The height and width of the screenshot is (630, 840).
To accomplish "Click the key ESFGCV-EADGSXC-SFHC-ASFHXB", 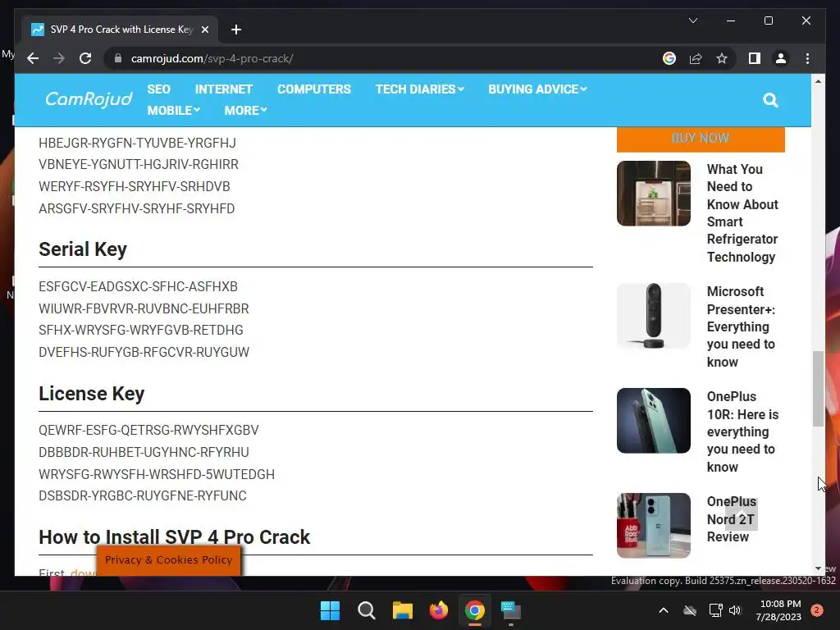I will tap(138, 286).
